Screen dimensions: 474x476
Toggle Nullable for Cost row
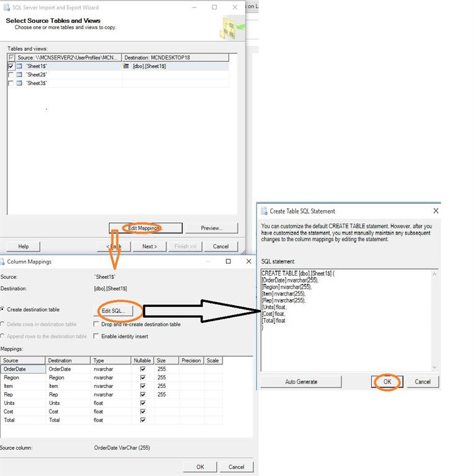143,412
